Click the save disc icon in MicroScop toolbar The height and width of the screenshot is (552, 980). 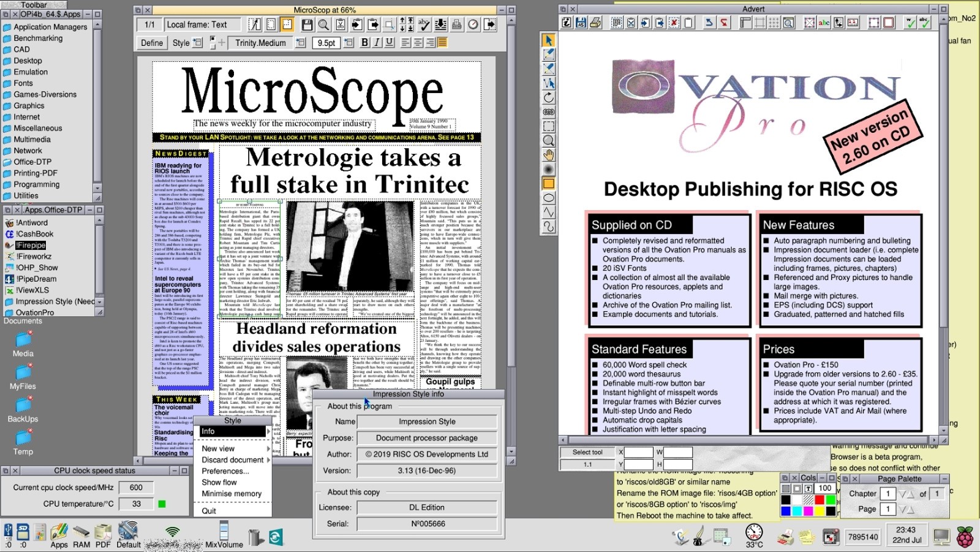click(x=307, y=25)
